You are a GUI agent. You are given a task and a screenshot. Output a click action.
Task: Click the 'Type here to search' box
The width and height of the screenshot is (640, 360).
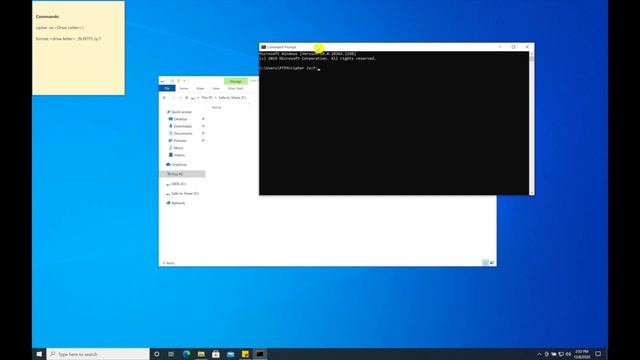tap(98, 354)
